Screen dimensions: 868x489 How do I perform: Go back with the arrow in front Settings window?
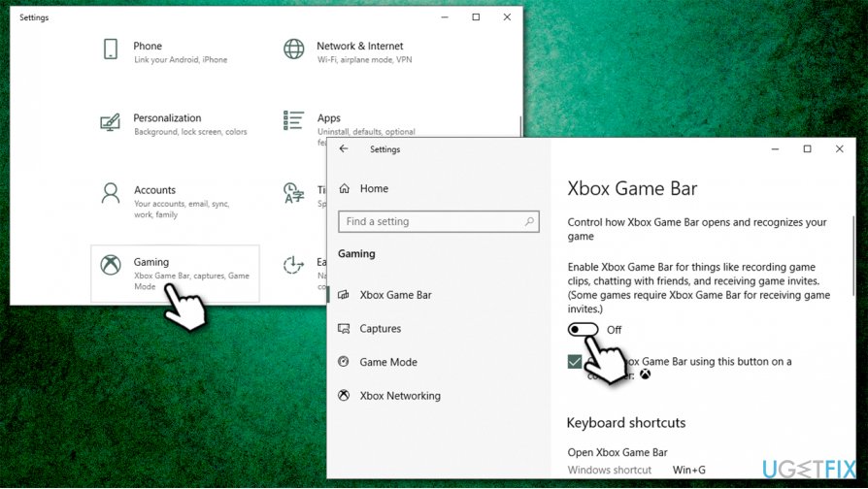pos(344,148)
